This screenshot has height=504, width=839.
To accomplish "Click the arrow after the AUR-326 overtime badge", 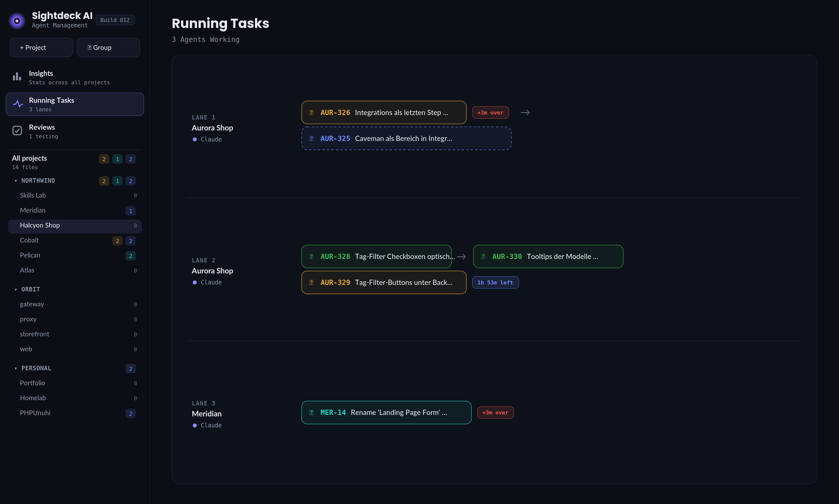I will coord(525,113).
